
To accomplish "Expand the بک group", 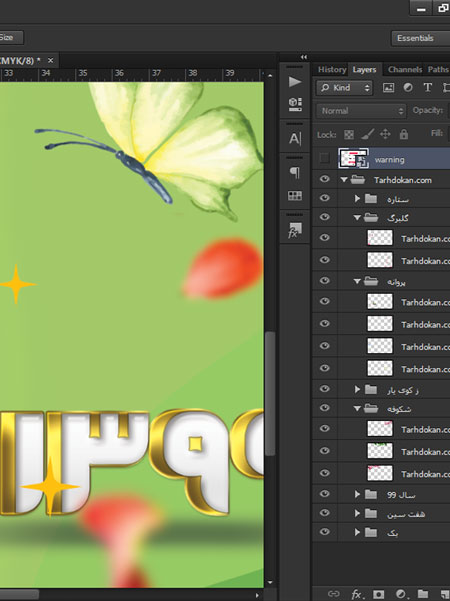I will [x=357, y=532].
